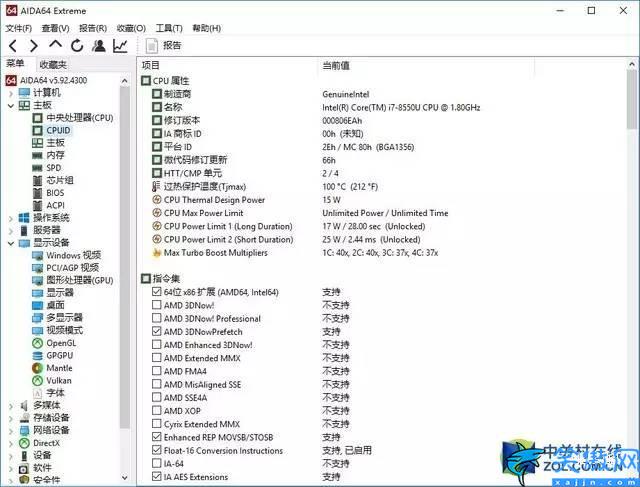Toggle Enhanced REP MOVSB/STOSB checkbox
The width and height of the screenshot is (640, 487).
click(x=156, y=437)
